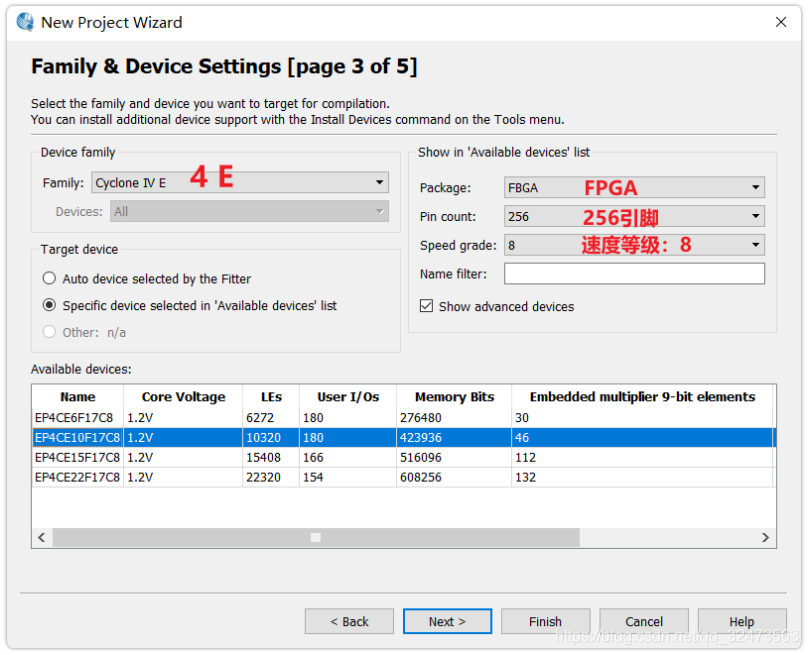809x655 pixels.
Task: Sort by Embedded multiplier 9-bit elements header
Action: tap(642, 397)
